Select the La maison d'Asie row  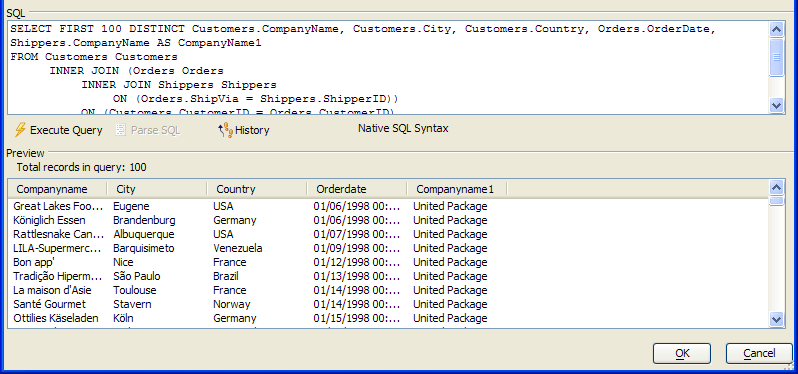click(388, 291)
